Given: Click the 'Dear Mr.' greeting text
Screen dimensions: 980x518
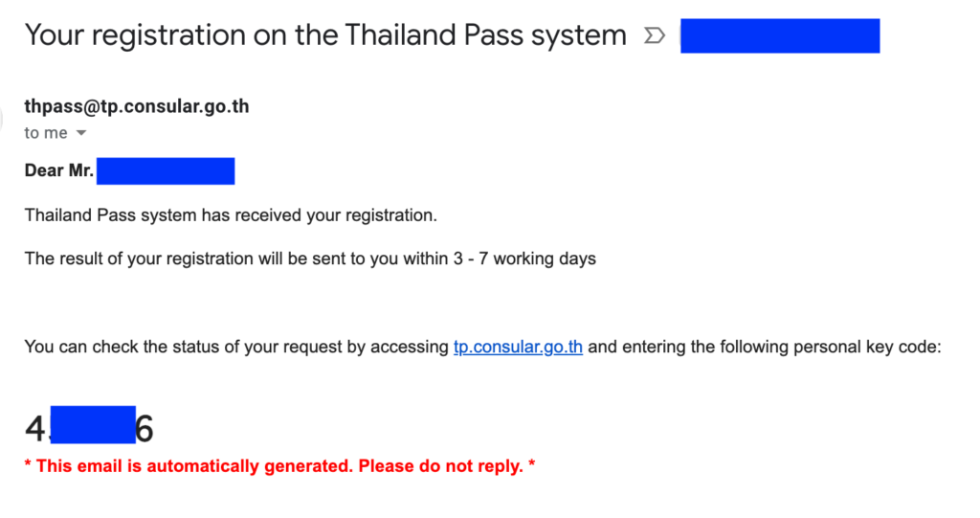Looking at the screenshot, I should click(58, 170).
